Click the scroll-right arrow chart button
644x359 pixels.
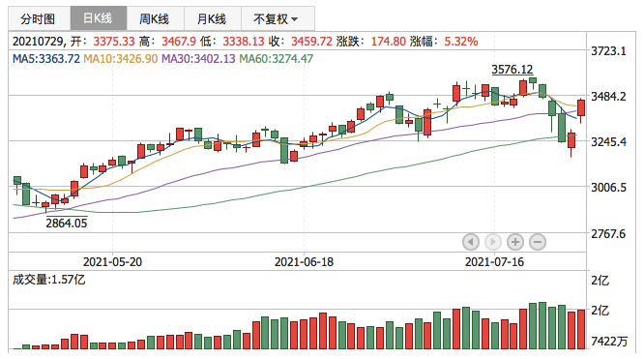(493, 242)
